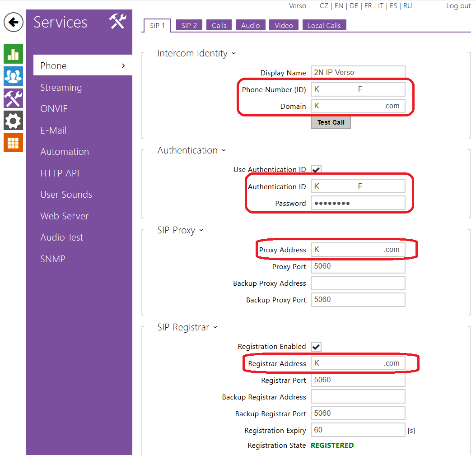Image resolution: width=476 pixels, height=455 pixels.
Task: Toggle Use Authentication ID checkbox
Action: pos(316,170)
